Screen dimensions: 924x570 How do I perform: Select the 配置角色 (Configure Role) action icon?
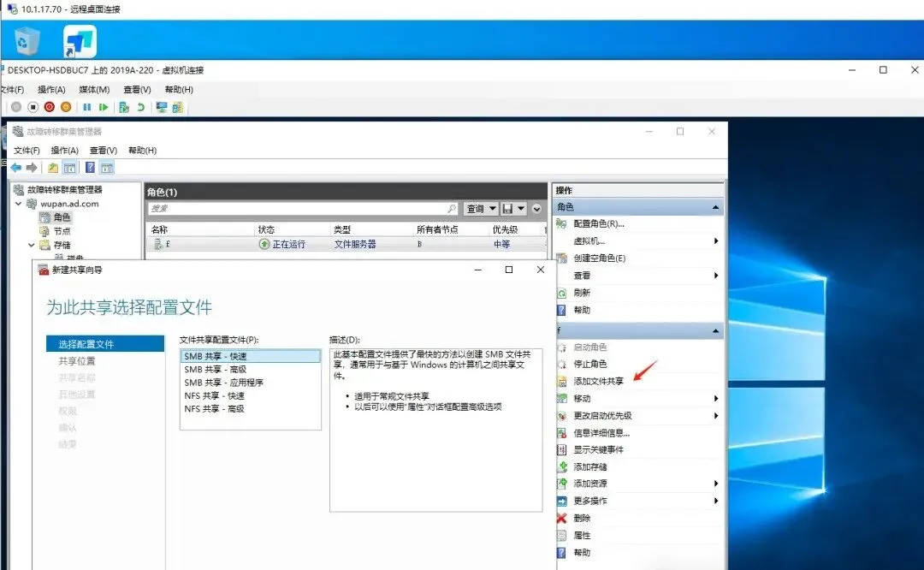[560, 224]
